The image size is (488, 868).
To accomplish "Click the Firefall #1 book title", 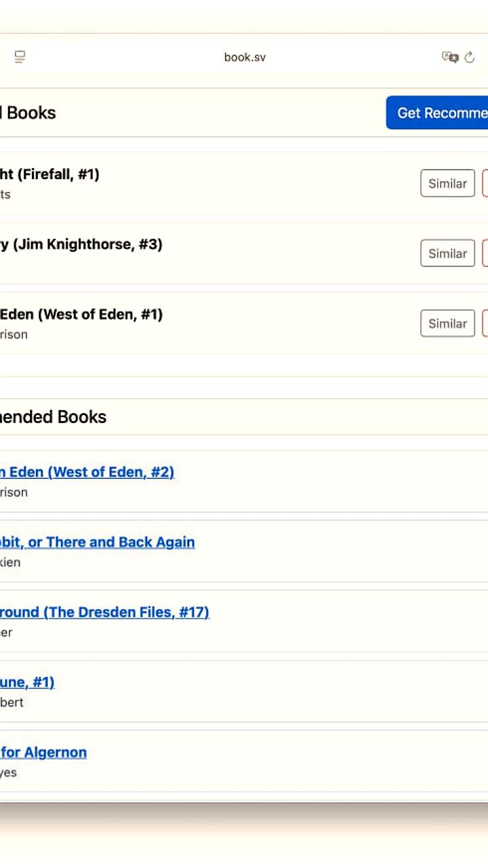I will point(49,174).
